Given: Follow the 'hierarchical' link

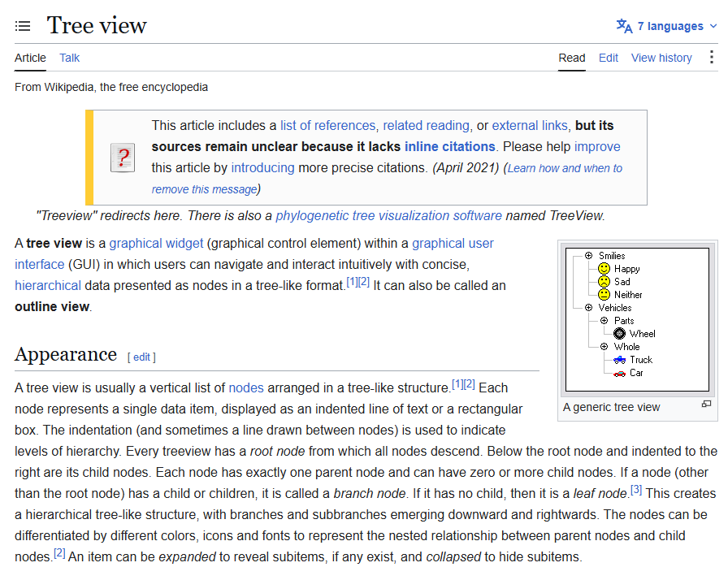Looking at the screenshot, I should [48, 286].
